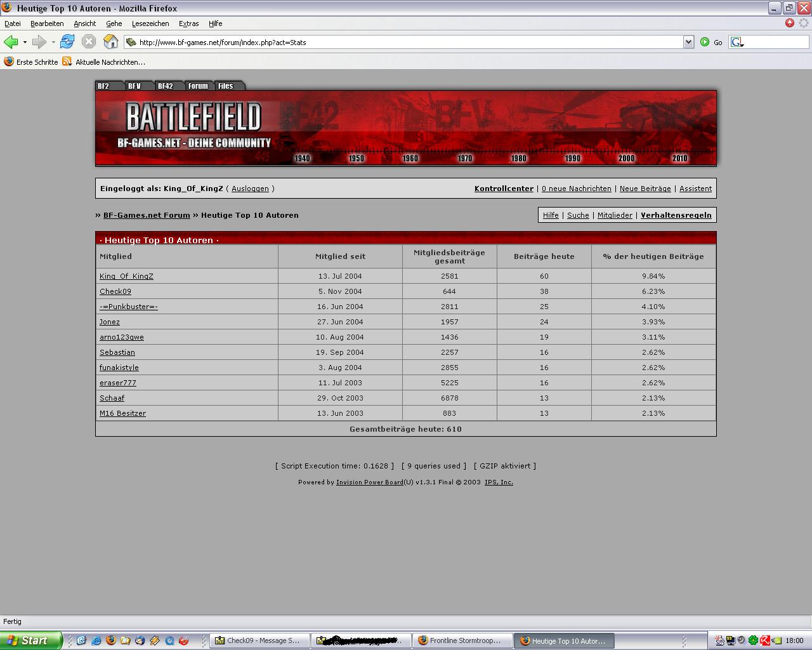Expand the address bar URL dropdown

click(688, 42)
